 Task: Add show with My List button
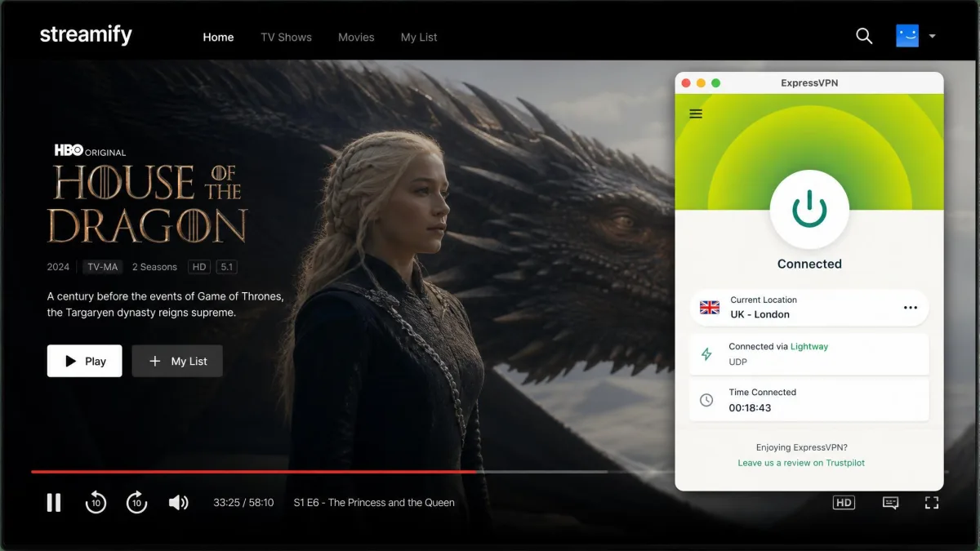coord(177,361)
